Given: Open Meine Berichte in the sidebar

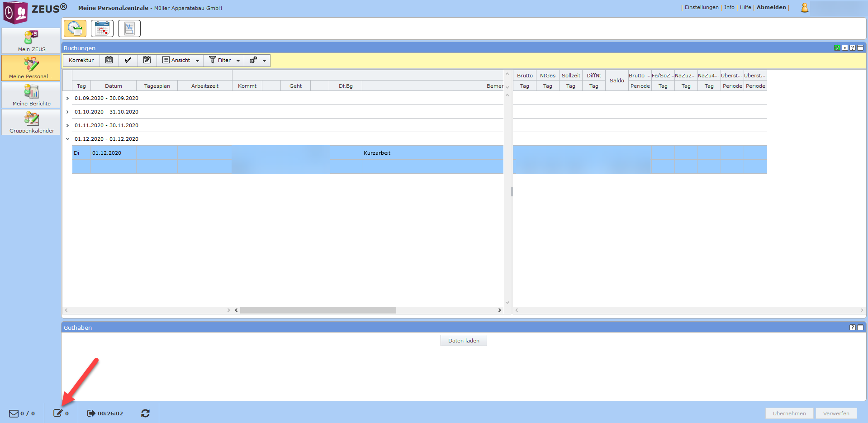Looking at the screenshot, I should click(31, 95).
